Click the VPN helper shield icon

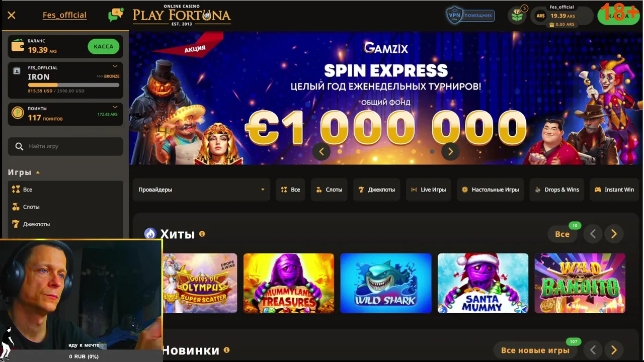pos(454,15)
